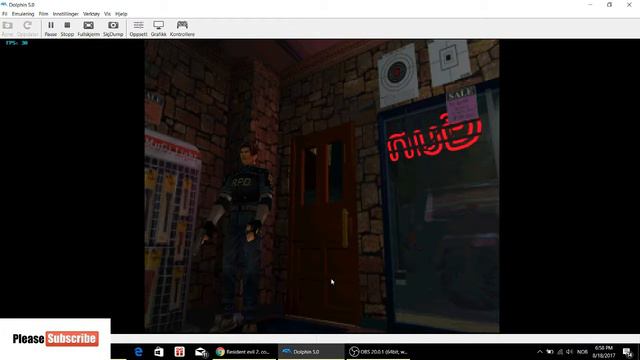Click the FPS counter text
This screenshot has height=360, width=640.
[x=17, y=43]
